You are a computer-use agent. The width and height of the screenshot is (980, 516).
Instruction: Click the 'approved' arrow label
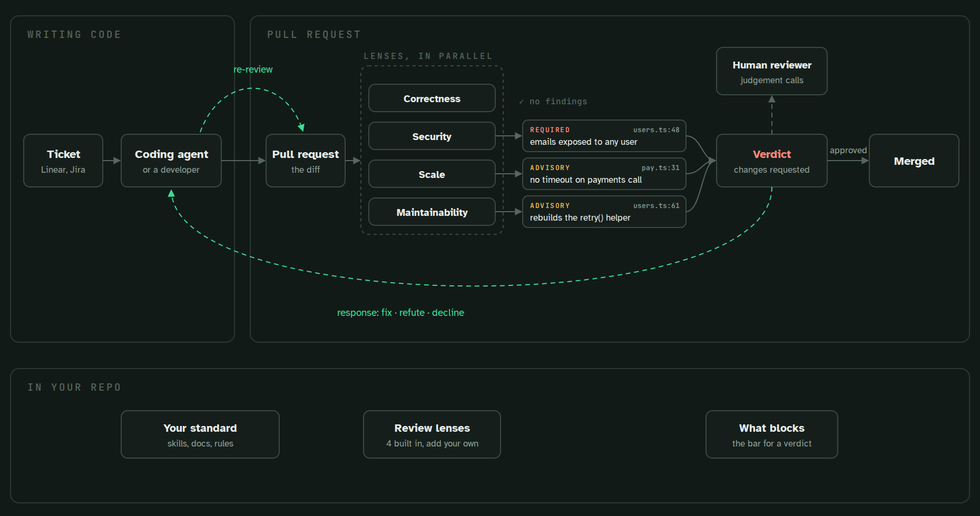click(848, 150)
